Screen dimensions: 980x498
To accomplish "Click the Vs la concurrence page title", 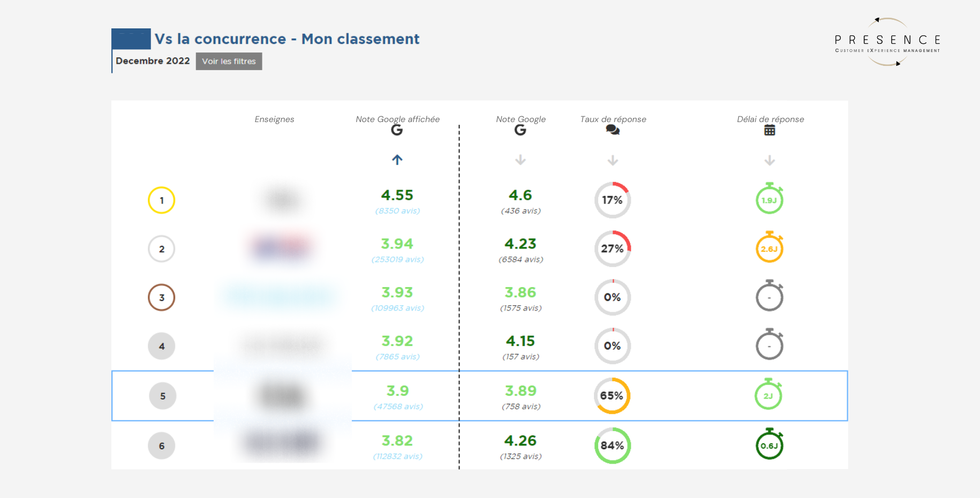I will (287, 39).
